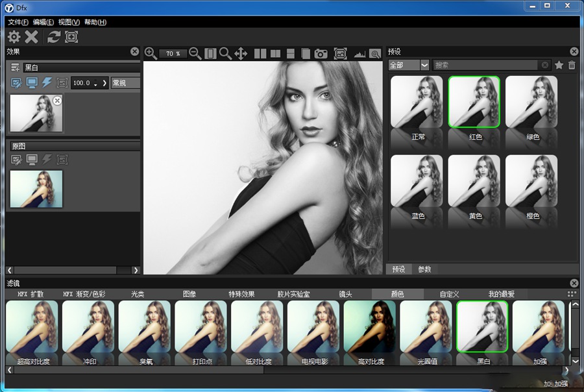Click the zoom out magnifier icon
Image resolution: width=584 pixels, height=392 pixels.
pos(195,53)
